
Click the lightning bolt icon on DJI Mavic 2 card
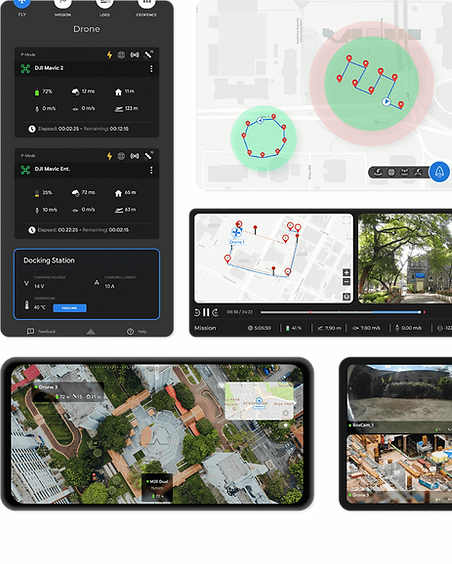(x=109, y=55)
